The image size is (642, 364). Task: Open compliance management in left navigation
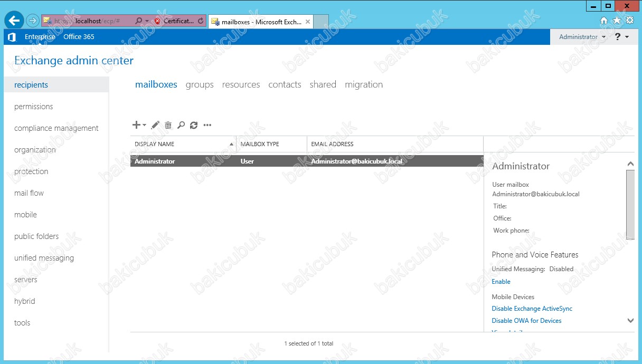56,128
